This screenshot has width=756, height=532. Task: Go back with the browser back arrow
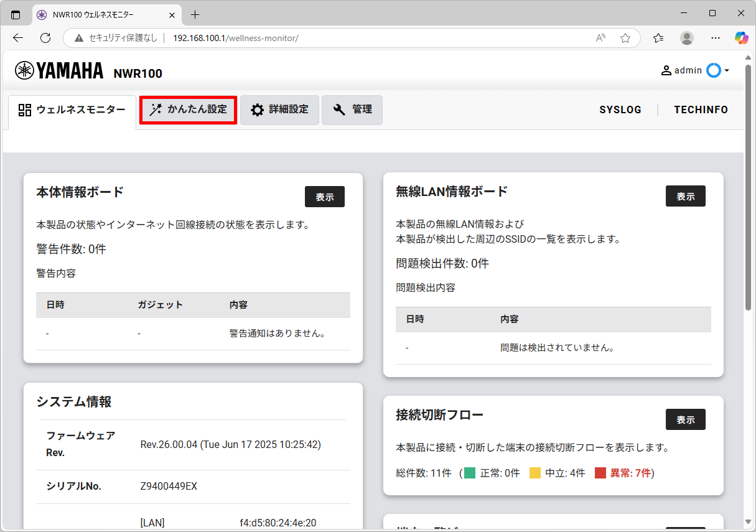click(18, 38)
